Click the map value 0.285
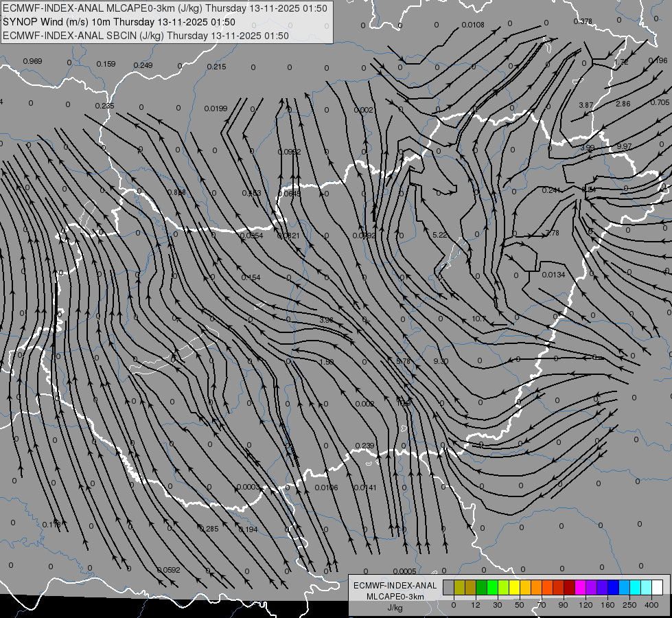Viewport: 672px width, 618px height. (209, 529)
